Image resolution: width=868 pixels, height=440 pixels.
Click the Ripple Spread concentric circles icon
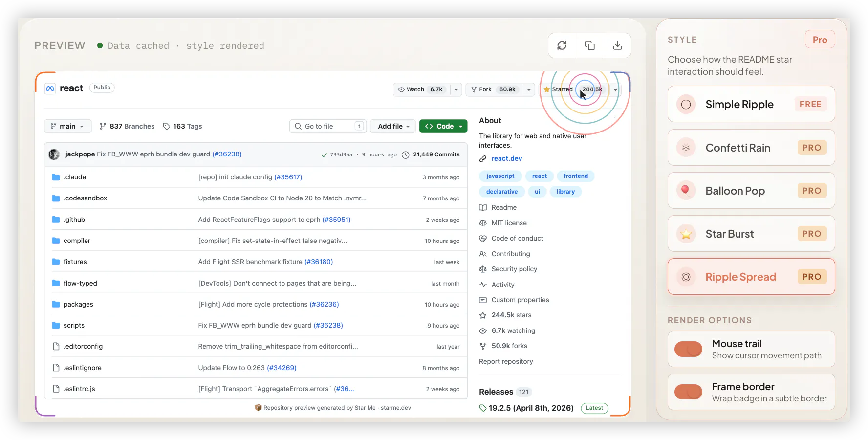pos(686,277)
